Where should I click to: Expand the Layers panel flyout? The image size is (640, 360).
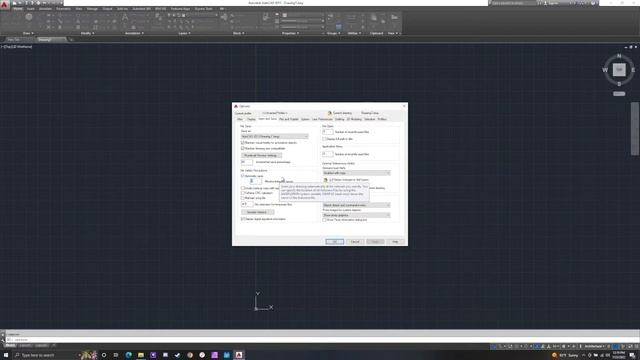coord(184,33)
